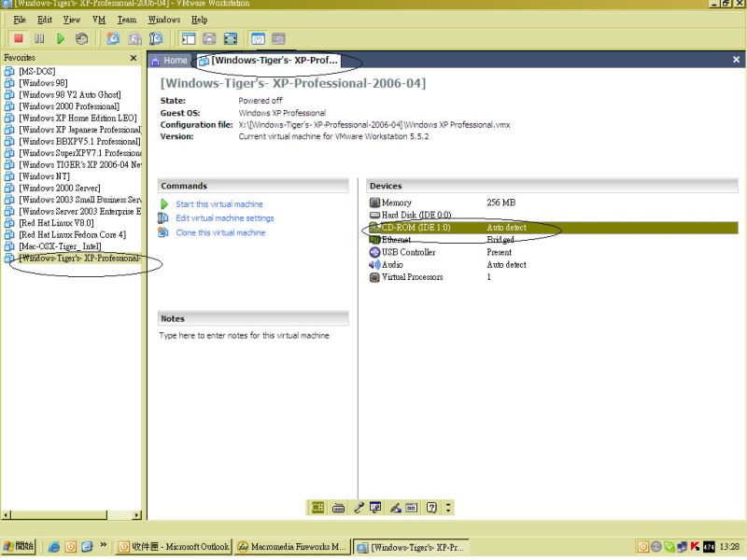Select the CD-ROM (IDE 1:0) device
The image size is (747, 560).
(x=553, y=227)
